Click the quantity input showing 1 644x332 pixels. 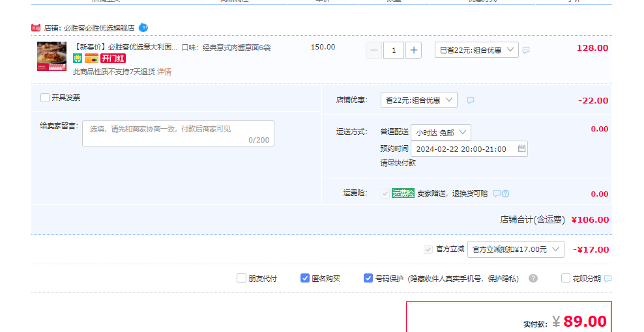[x=394, y=50]
